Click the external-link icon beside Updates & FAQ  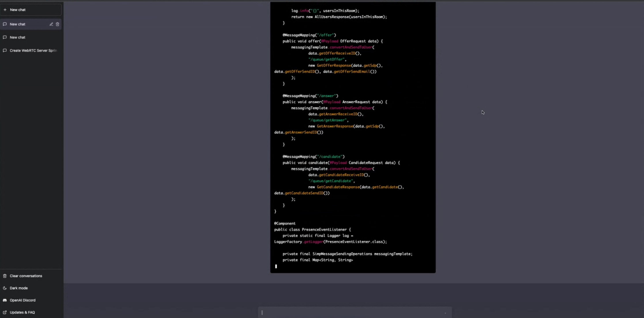click(5, 312)
